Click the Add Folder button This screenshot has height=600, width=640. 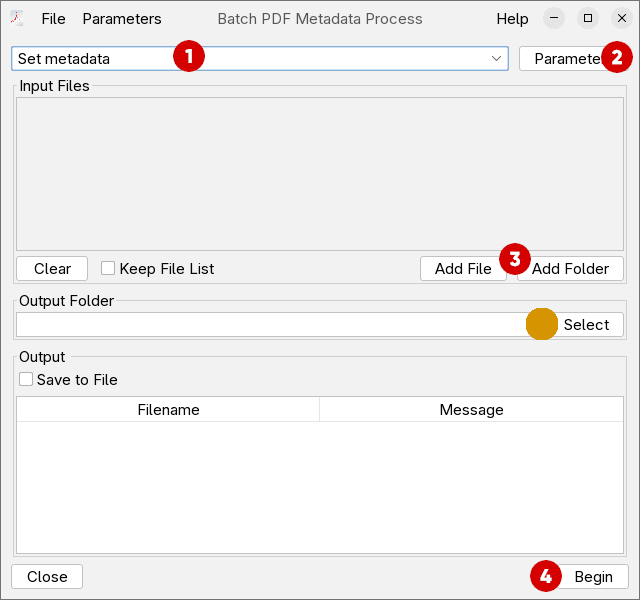pos(570,269)
